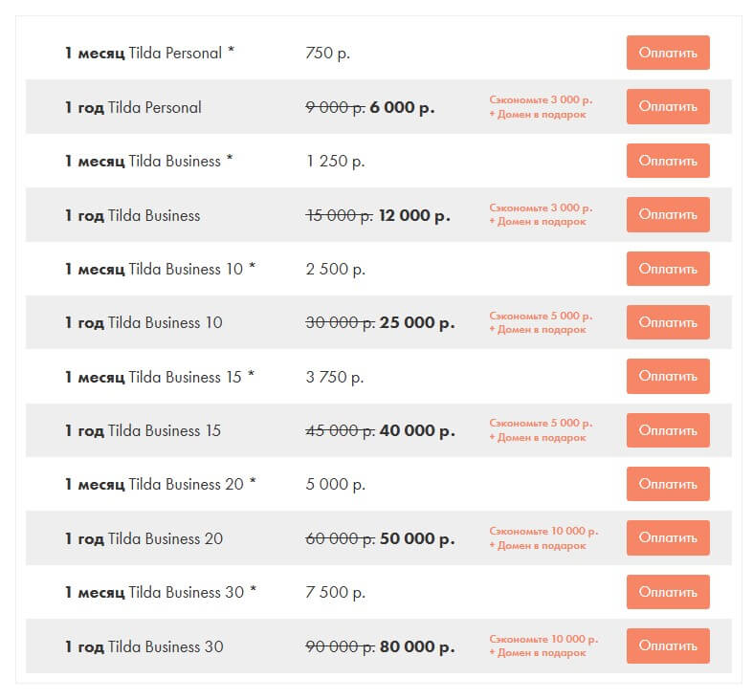Click the 6 000 р. discounted price
Image resolution: width=753 pixels, height=700 pixels.
pyautogui.click(x=402, y=108)
